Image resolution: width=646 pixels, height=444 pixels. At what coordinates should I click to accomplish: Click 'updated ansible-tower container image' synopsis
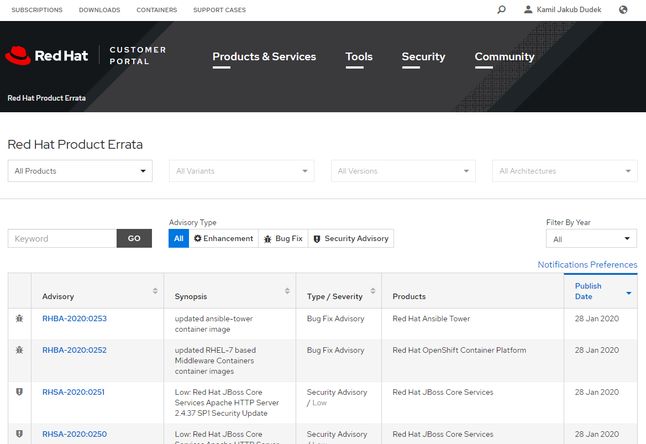pos(213,324)
